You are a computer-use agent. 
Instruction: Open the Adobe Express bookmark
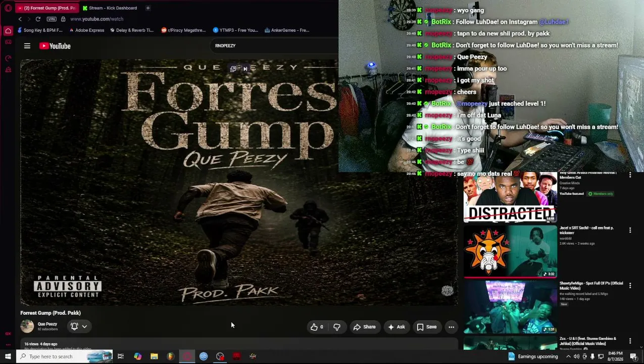(86, 30)
